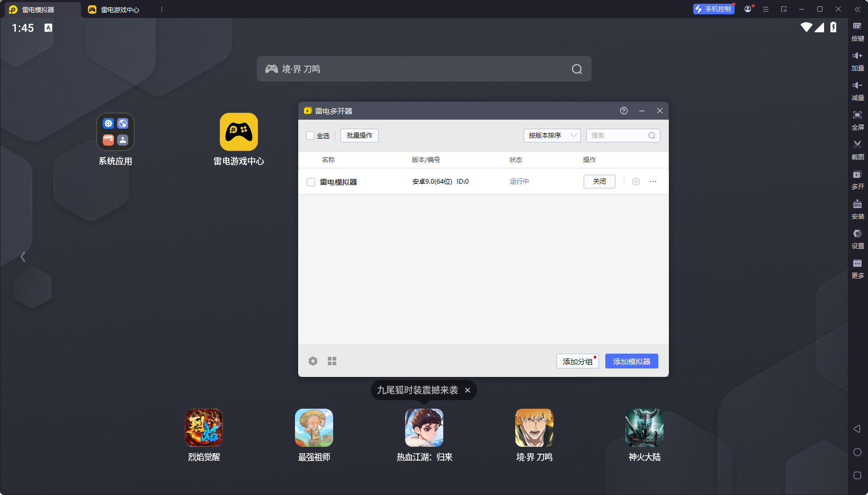Screen dimensions: 868x495
Task: Minimize the 雷电多开器 window
Action: click(x=642, y=111)
